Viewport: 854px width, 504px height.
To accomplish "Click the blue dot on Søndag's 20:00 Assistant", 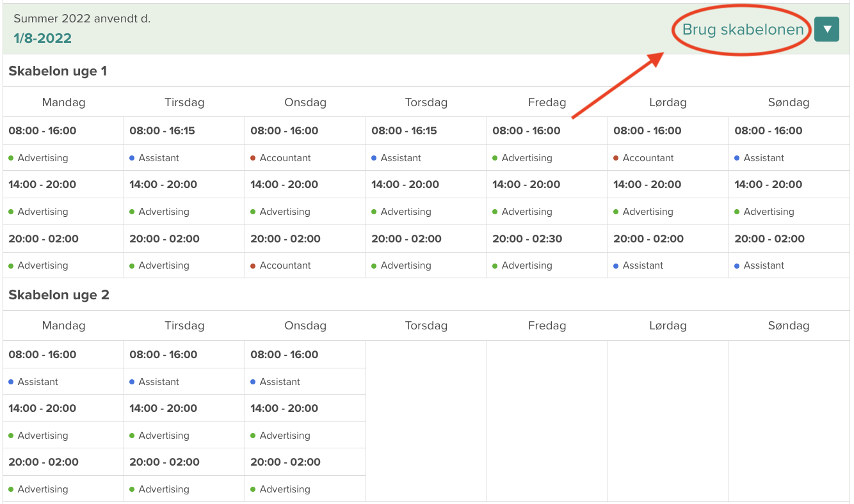I will click(737, 265).
